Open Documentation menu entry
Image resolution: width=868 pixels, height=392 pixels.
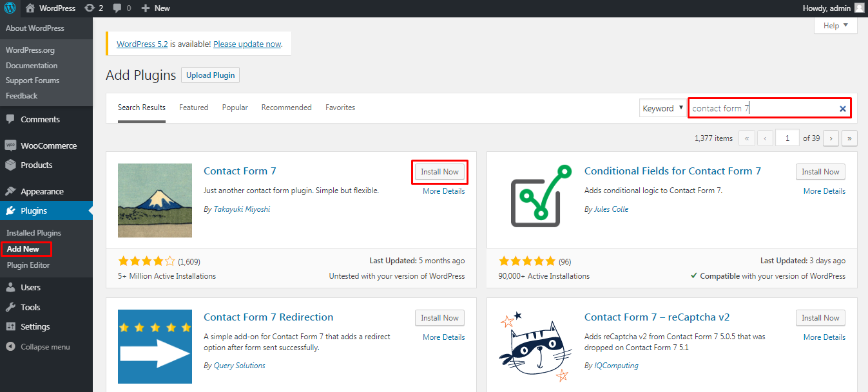pyautogui.click(x=32, y=66)
